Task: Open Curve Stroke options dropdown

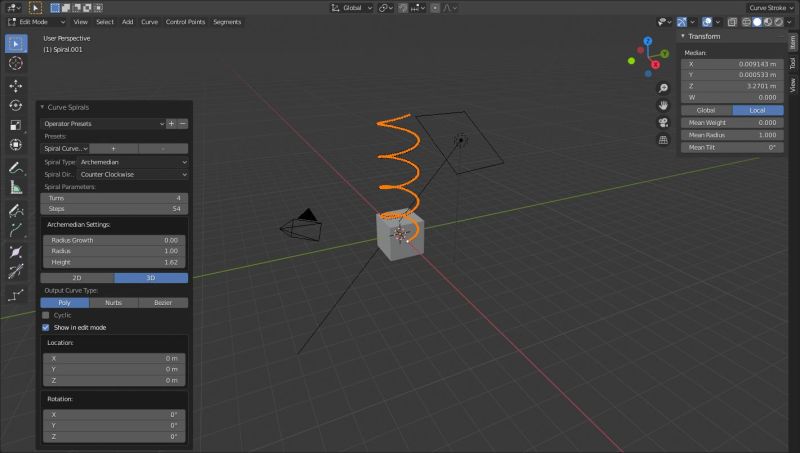Action: [x=771, y=8]
